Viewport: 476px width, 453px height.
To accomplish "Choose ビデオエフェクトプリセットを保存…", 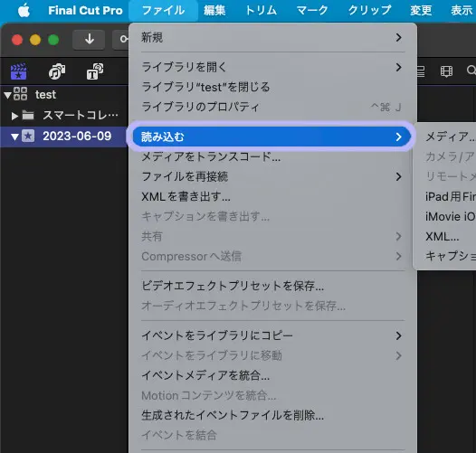I will (x=272, y=286).
